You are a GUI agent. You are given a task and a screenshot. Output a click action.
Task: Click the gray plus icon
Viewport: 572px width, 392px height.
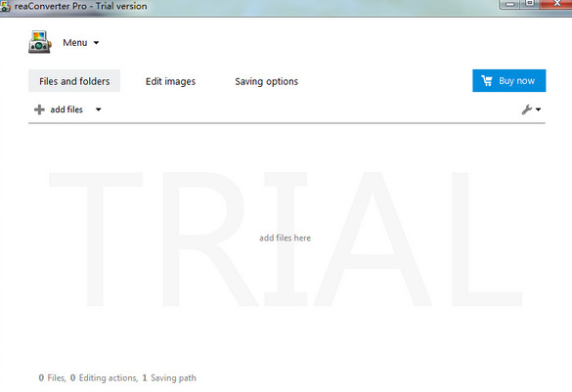(x=39, y=109)
